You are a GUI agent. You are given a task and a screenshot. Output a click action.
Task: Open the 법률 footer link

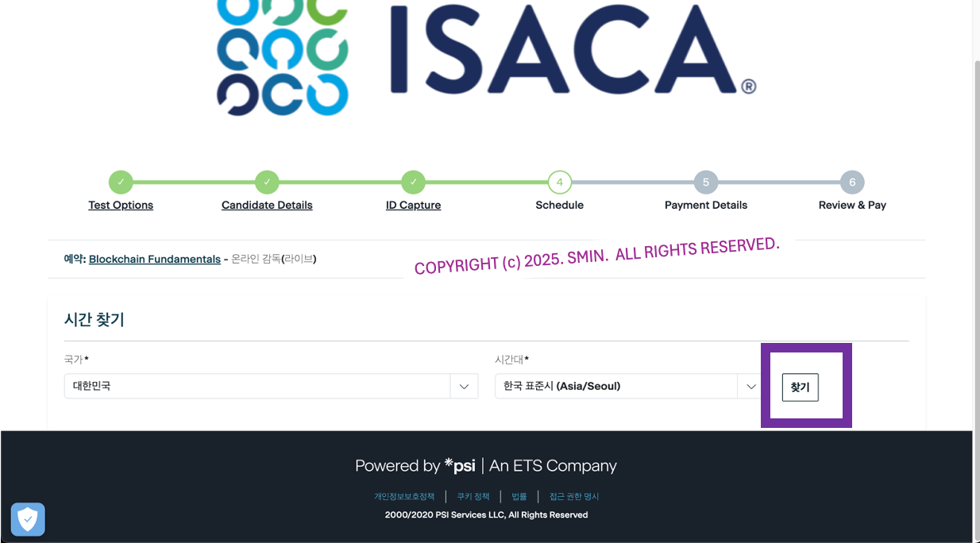tap(519, 496)
